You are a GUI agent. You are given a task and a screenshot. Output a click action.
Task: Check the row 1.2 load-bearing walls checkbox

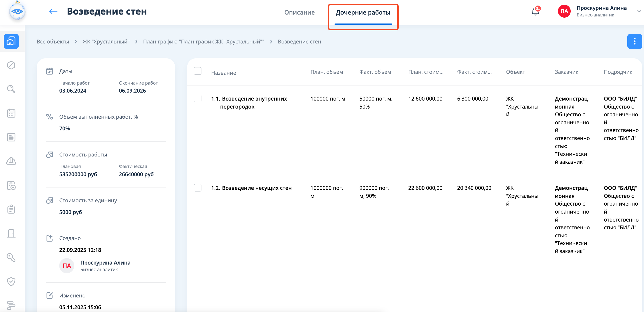(197, 188)
